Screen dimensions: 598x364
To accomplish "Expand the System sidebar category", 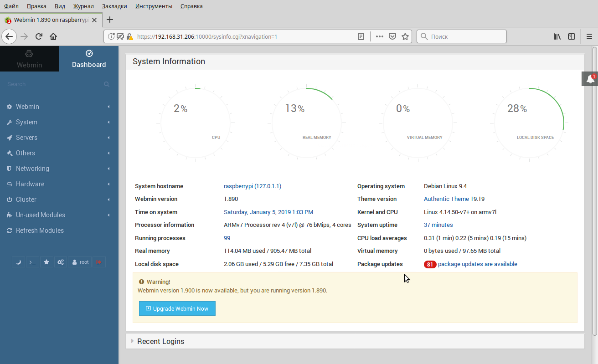I will [x=59, y=122].
